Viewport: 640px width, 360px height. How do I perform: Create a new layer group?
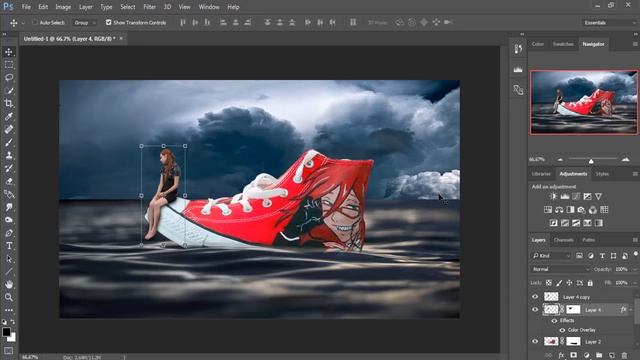coord(599,356)
